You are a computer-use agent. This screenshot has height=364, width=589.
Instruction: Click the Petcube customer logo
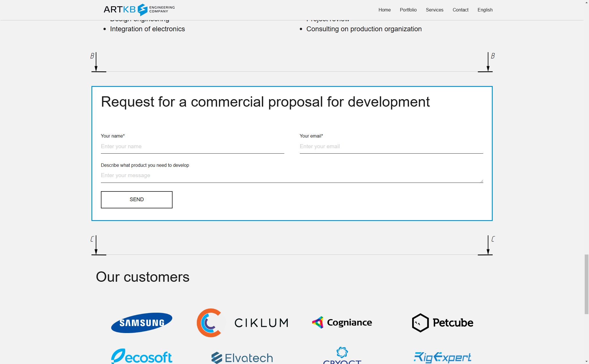(442, 322)
